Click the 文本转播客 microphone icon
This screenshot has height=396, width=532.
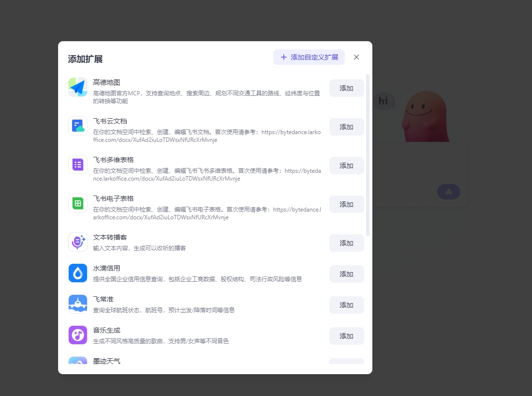point(78,242)
